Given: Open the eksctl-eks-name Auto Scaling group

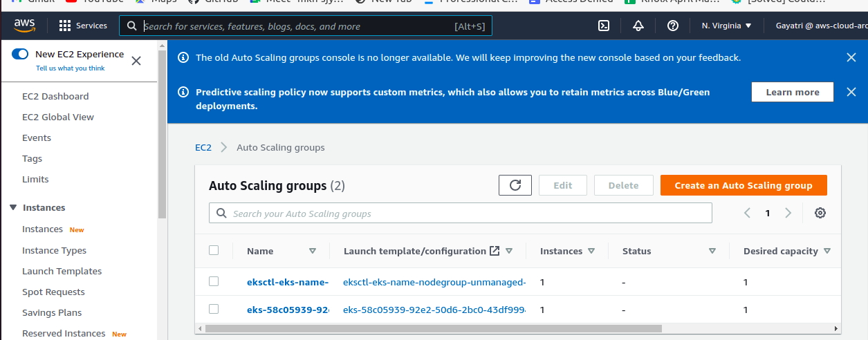Looking at the screenshot, I should click(287, 282).
